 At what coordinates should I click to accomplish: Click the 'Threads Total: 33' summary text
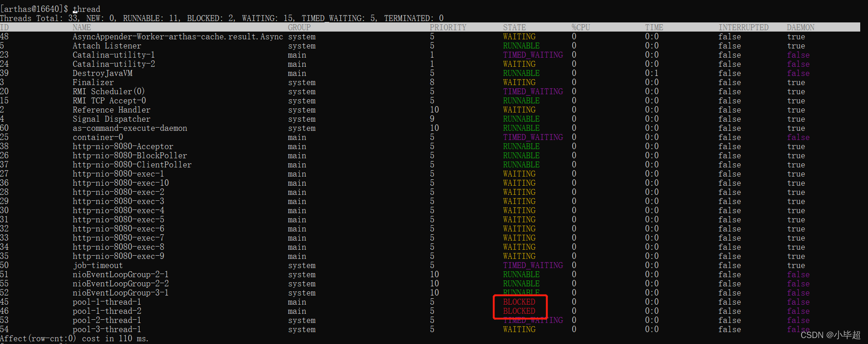38,18
